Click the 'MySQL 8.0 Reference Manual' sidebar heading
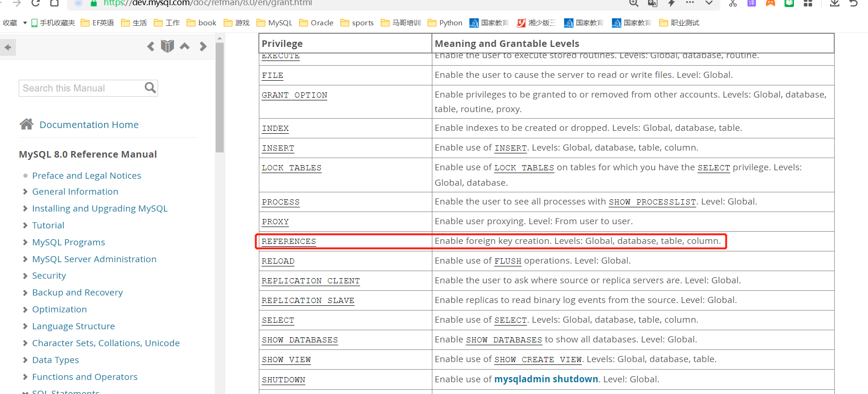 pos(88,154)
